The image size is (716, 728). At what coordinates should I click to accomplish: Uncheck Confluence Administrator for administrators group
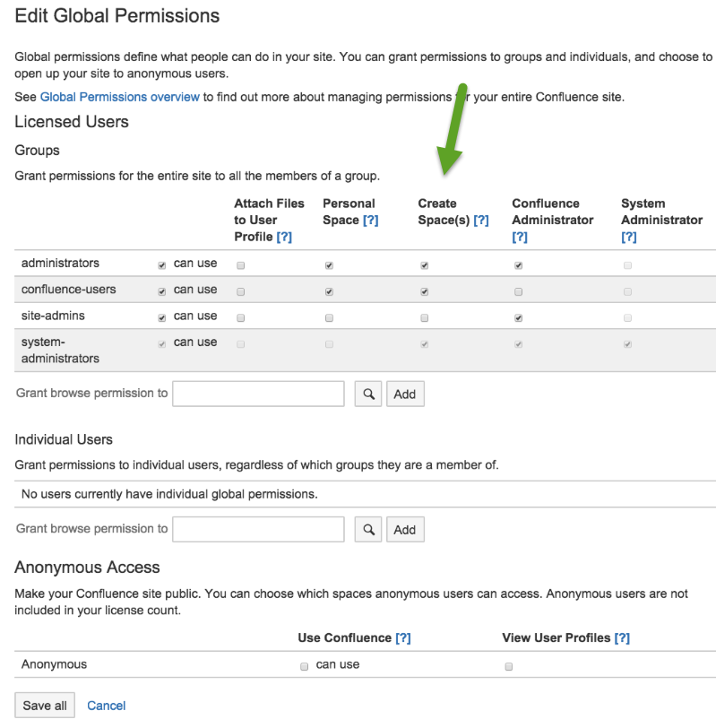[519, 265]
